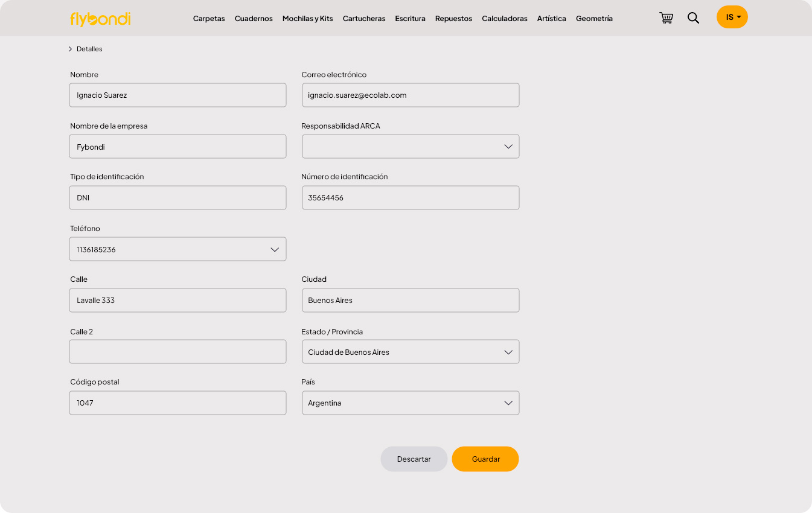Viewport: 812px width, 513px height.
Task: Select the Código postal input
Action: click(x=177, y=403)
